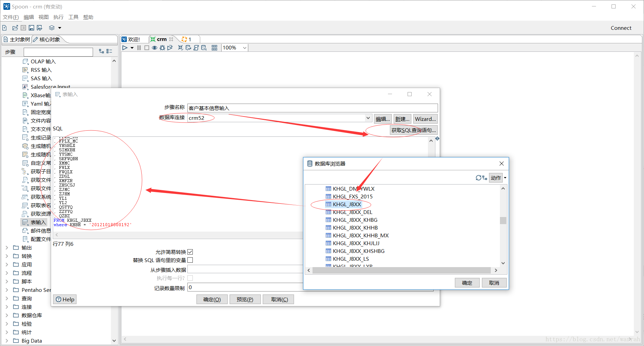Expand the 数据仓库 folder
This screenshot has width=644, height=346.
coord(7,315)
